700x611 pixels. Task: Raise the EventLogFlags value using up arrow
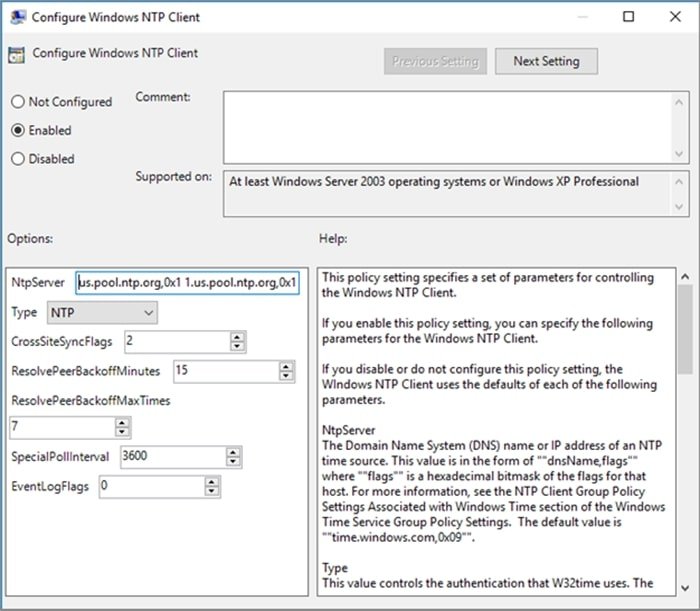click(211, 481)
